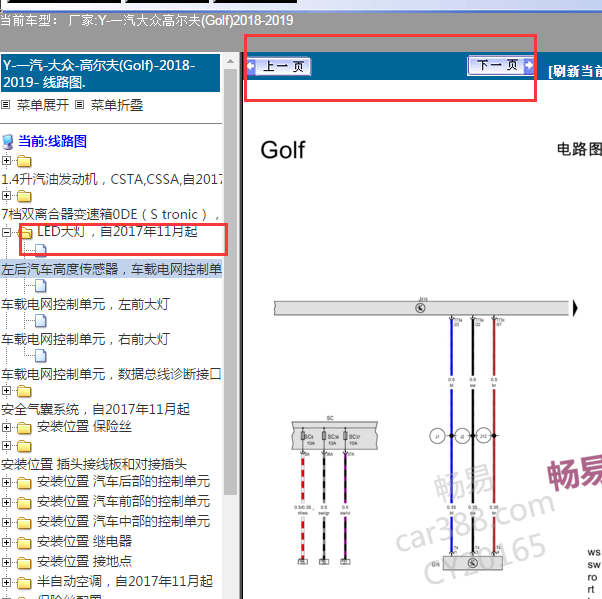Click page icon above 车载电网控制单元，右前大灯
Screen dimensions: 602x599
point(41,321)
